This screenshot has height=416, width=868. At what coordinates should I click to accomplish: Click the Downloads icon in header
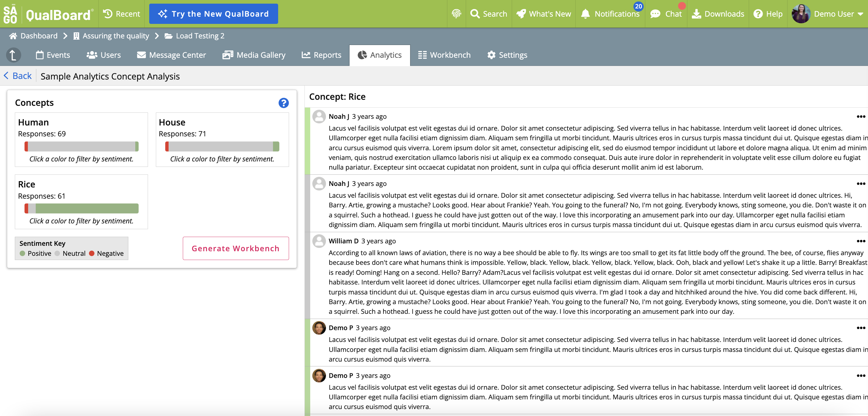pos(696,14)
